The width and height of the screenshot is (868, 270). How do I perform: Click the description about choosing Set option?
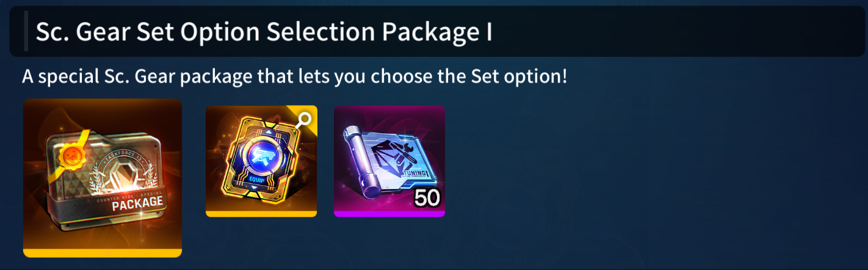(x=295, y=77)
